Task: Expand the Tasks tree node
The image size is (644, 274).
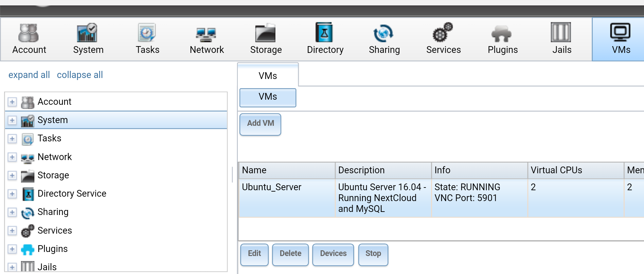Action: click(x=12, y=138)
